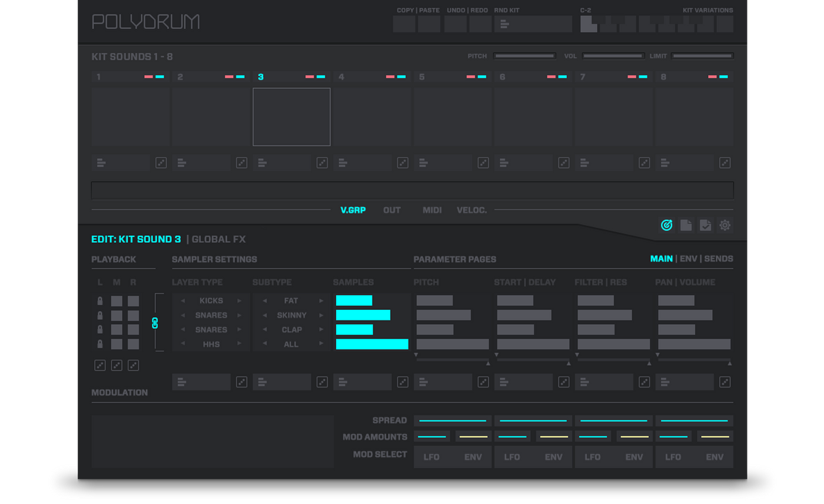This screenshot has width=824, height=504.
Task: Open the RND KIT menu
Action: (x=533, y=24)
